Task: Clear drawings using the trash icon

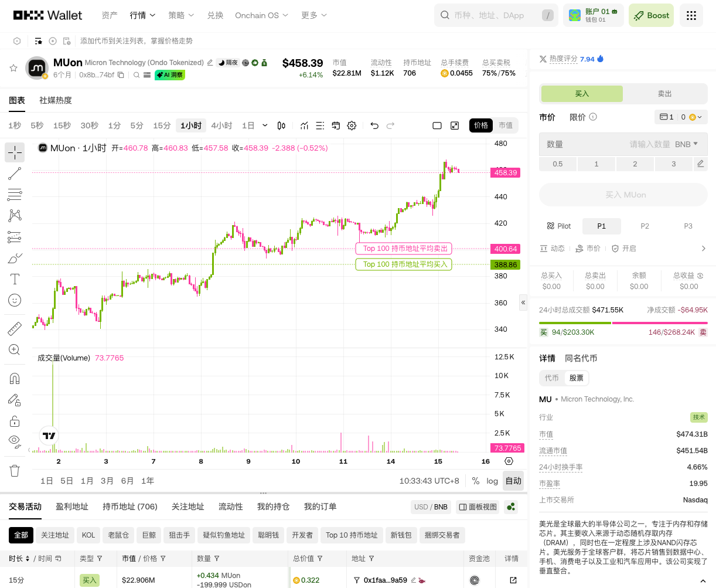Action: (x=15, y=470)
